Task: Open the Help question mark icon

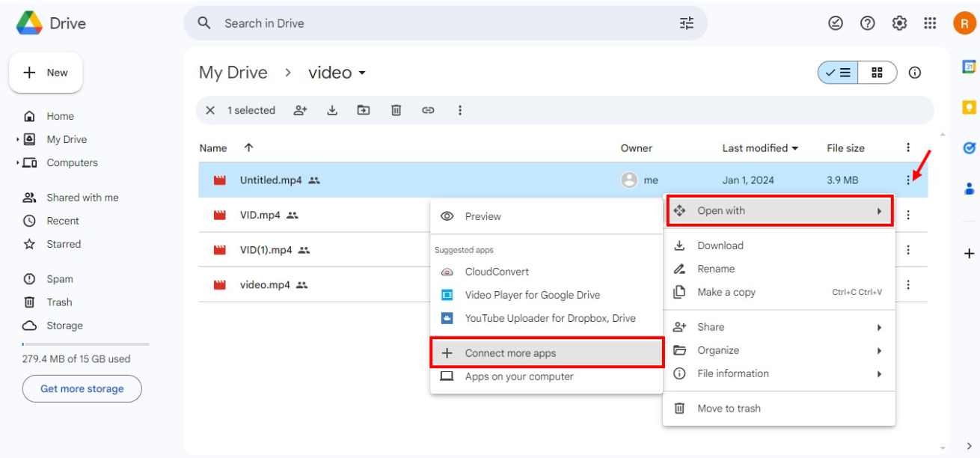Action: (868, 23)
